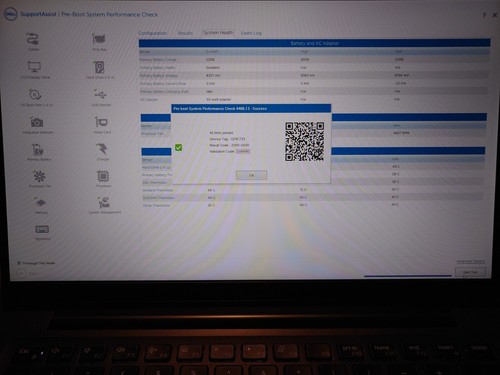
Task: Close SupportAssist with the X icon
Action: coord(495,15)
